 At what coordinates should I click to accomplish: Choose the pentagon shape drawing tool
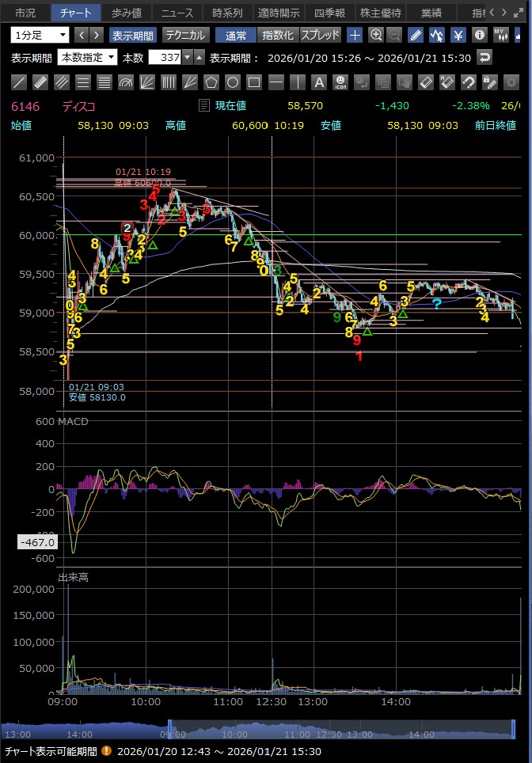211,82
